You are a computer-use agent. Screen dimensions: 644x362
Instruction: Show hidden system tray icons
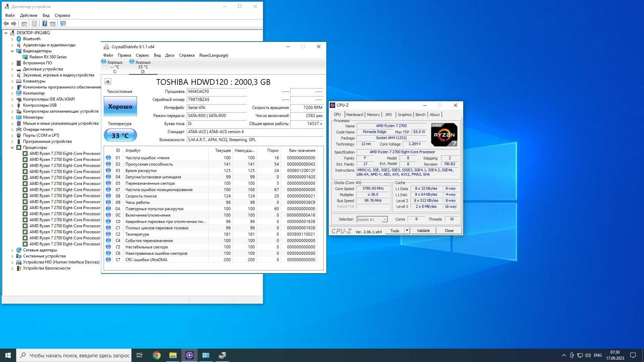(563, 355)
